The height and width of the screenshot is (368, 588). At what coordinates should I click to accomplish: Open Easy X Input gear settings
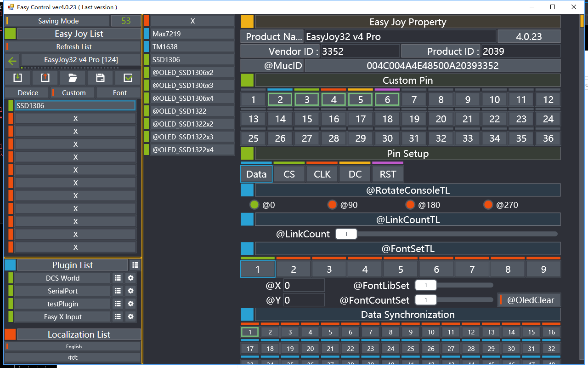pyautogui.click(x=130, y=316)
